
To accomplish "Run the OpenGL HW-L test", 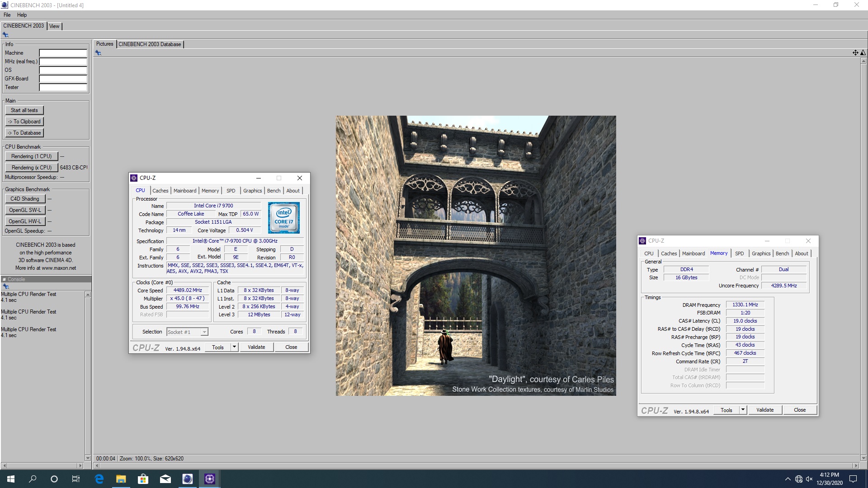I will pos(25,221).
